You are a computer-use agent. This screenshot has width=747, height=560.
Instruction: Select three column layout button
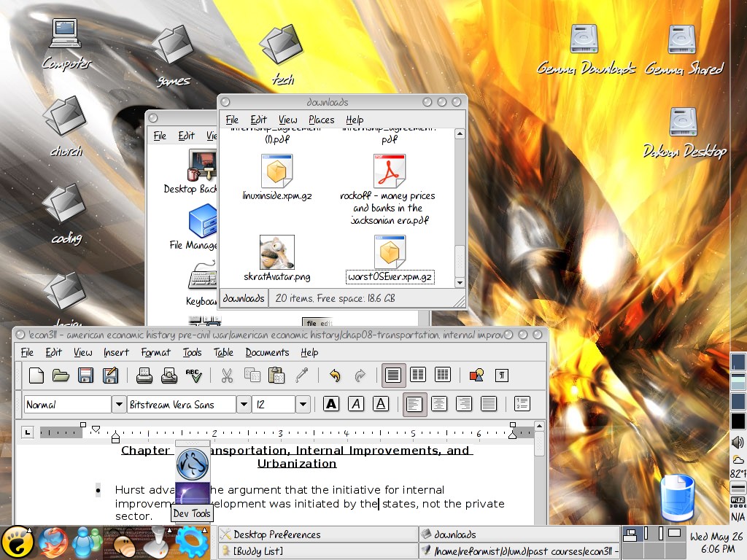click(443, 376)
